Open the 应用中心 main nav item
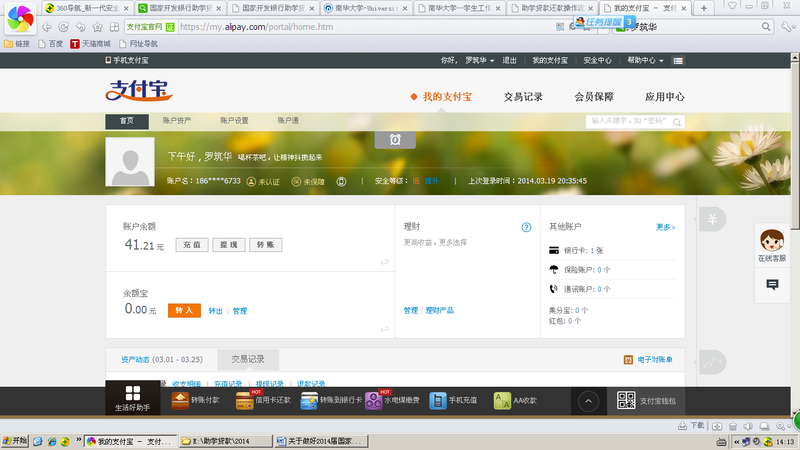 tap(664, 97)
